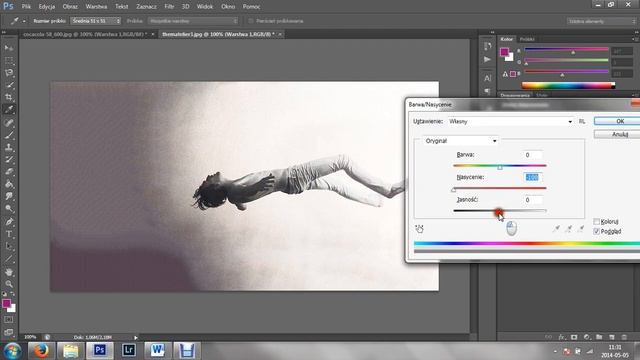This screenshot has width=640, height=360.
Task: Select the Pen tool
Action: click(x=9, y=222)
